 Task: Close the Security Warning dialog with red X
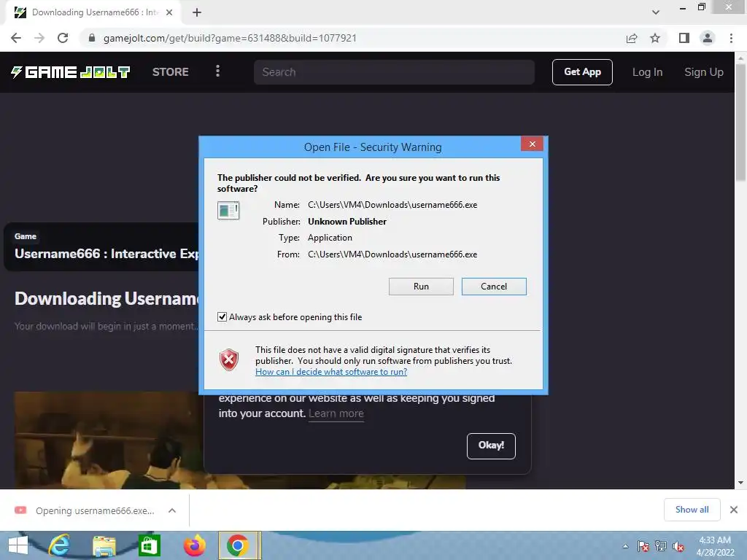(532, 144)
